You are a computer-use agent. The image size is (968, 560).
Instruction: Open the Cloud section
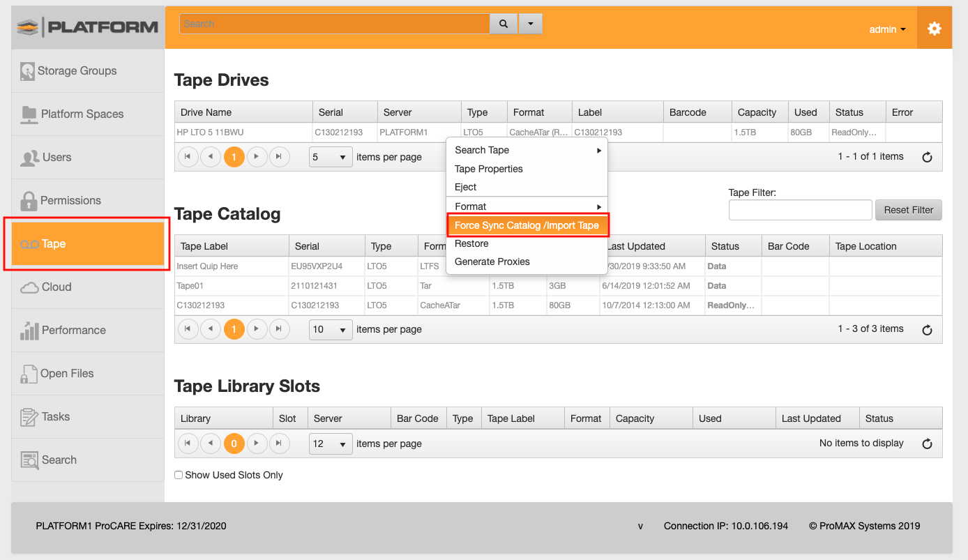pyautogui.click(x=88, y=287)
